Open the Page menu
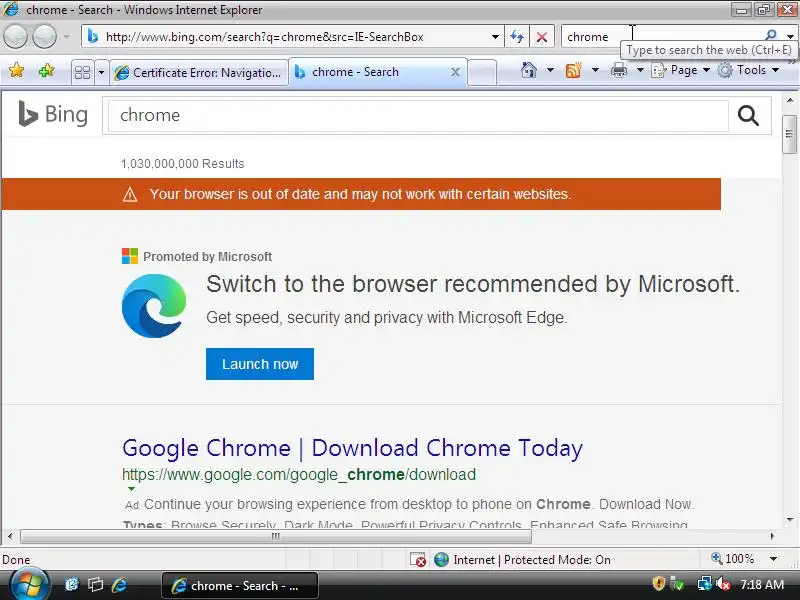 click(681, 70)
